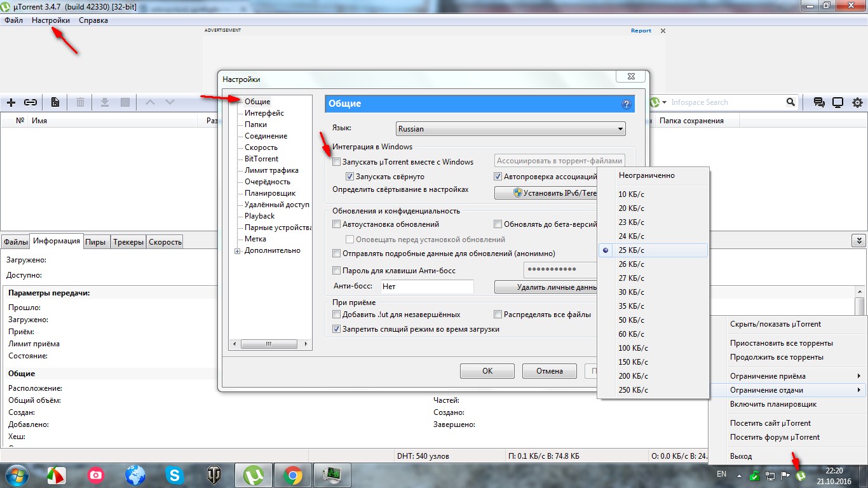Open the green monitor app on taskbar
Image resolution: width=868 pixels, height=488 pixels.
(332, 475)
